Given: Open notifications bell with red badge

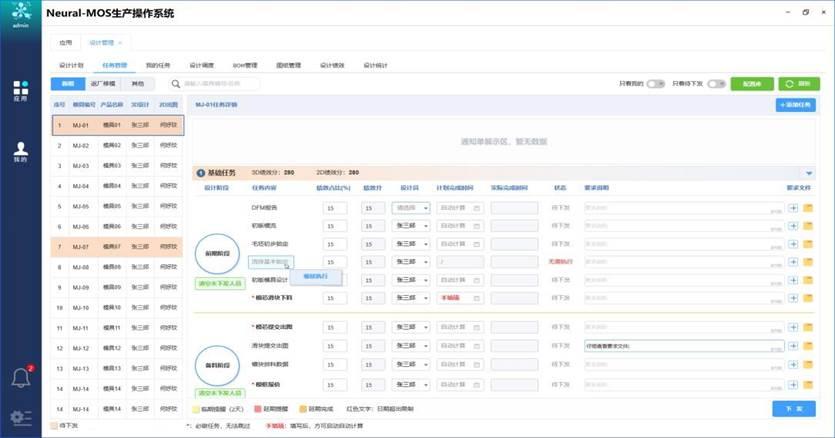Looking at the screenshot, I should click(x=20, y=377).
